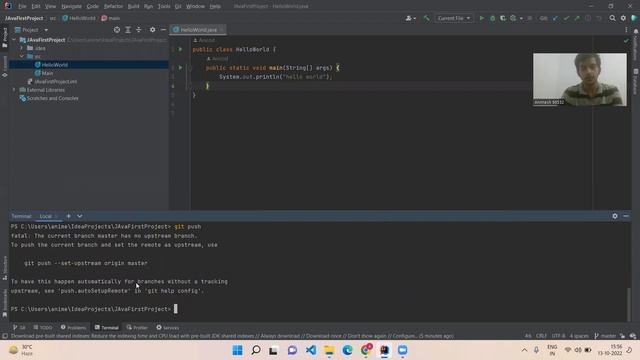Open Microsoft Edge from taskbar
This screenshot has width=640, height=360.
click(347, 350)
